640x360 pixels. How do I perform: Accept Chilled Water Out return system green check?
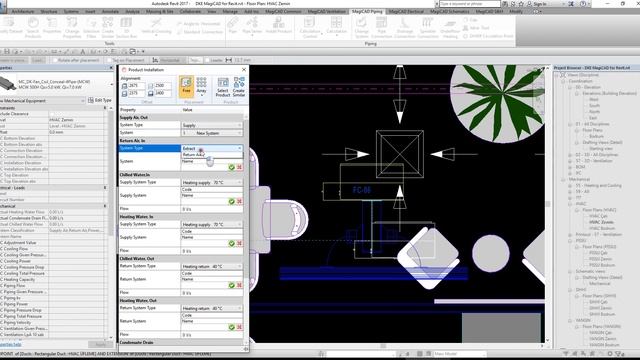231,285
